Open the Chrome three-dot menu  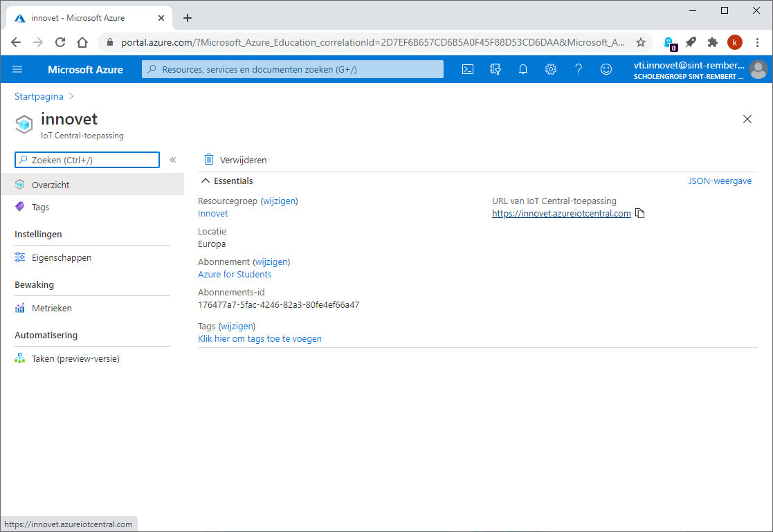point(757,42)
